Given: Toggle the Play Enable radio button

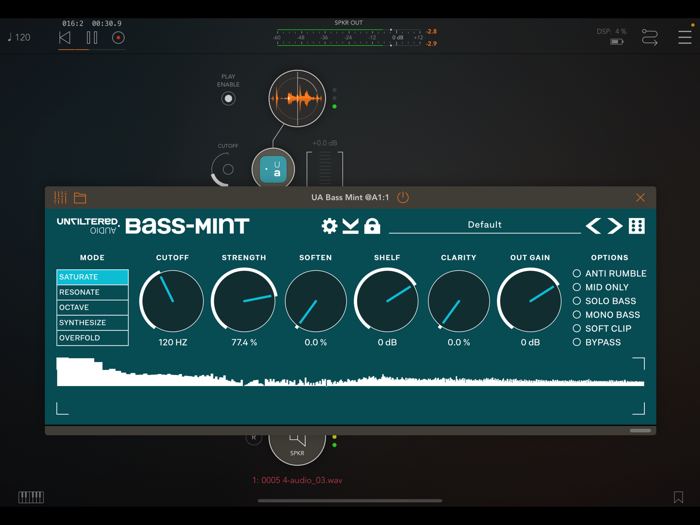Looking at the screenshot, I should coord(228,99).
